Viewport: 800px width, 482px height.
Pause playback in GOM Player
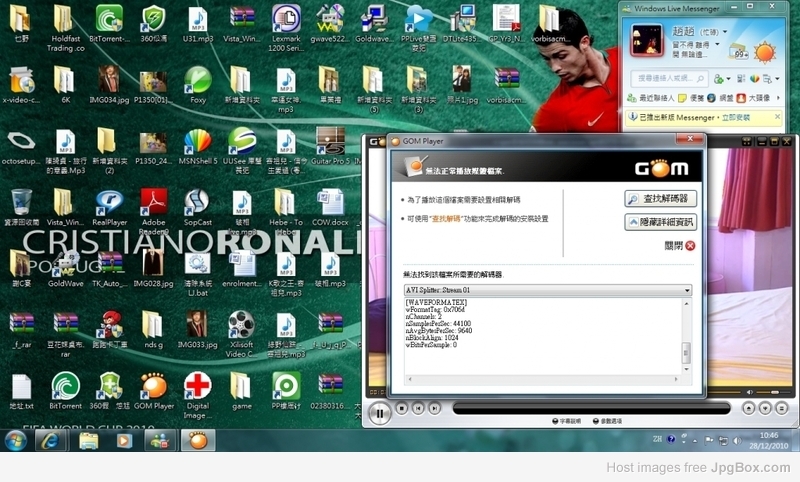[x=379, y=412]
